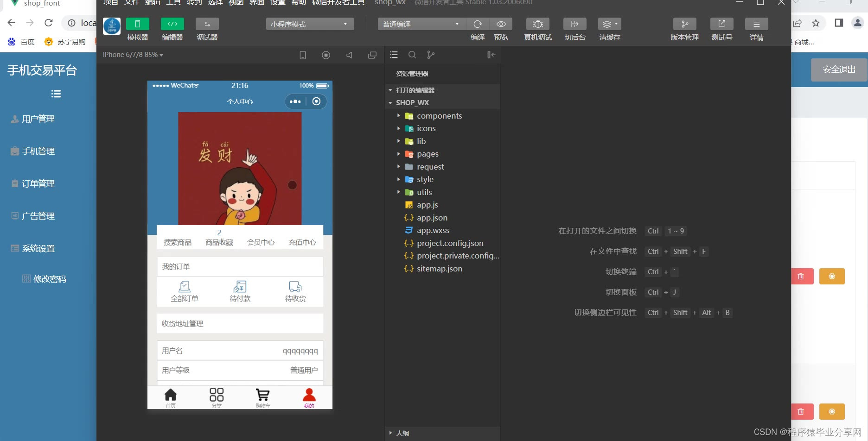Switch to the 我的 profile tab
The image size is (868, 441).
[309, 397]
